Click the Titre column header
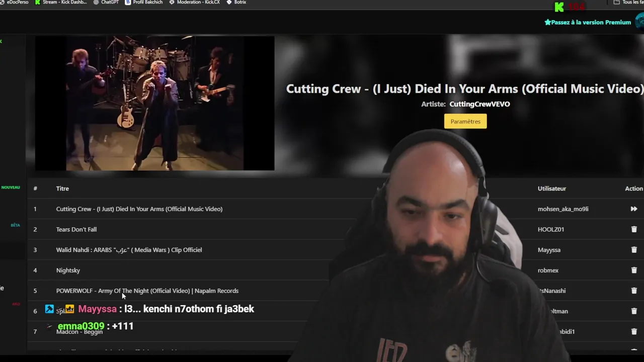 pyautogui.click(x=62, y=189)
